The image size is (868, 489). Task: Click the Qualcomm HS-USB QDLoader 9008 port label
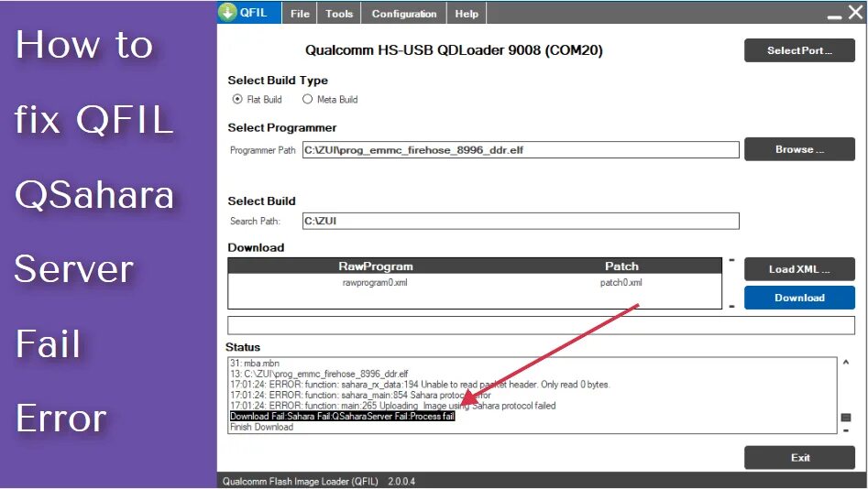tap(454, 50)
